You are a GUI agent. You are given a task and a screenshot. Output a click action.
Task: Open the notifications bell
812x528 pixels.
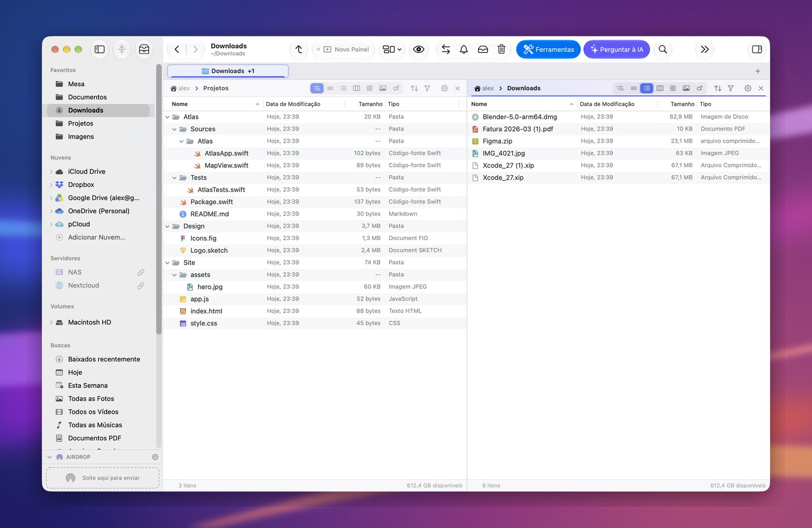tap(464, 49)
